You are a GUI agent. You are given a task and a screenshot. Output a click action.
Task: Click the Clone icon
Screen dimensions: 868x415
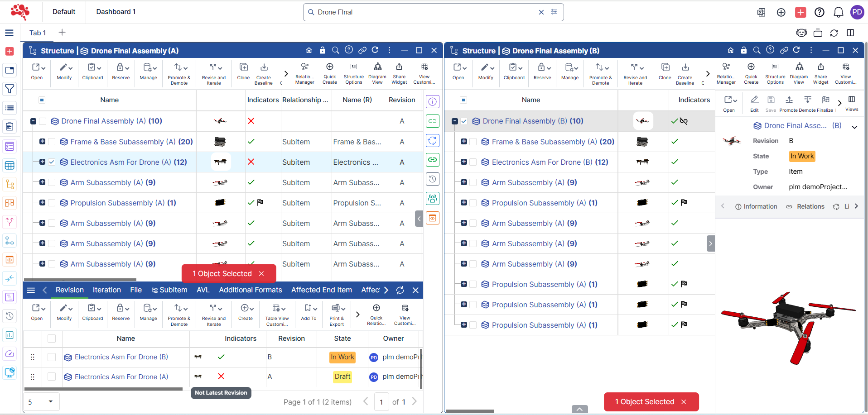coord(243,73)
